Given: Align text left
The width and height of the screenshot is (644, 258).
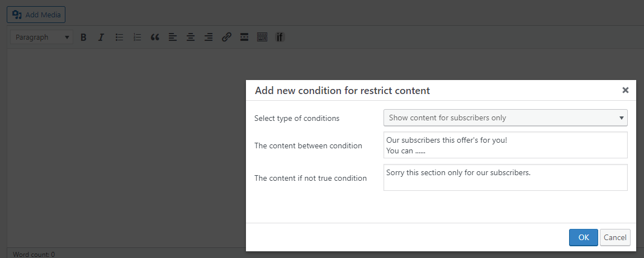Looking at the screenshot, I should point(173,37).
